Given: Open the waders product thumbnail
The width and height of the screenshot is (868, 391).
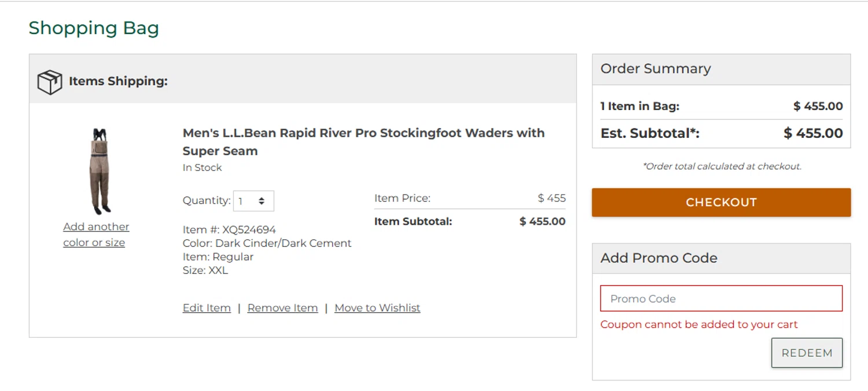Looking at the screenshot, I should (x=100, y=171).
